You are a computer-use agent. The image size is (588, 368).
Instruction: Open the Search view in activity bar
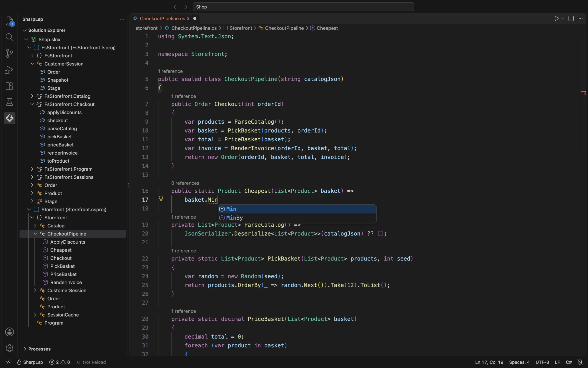tap(10, 37)
